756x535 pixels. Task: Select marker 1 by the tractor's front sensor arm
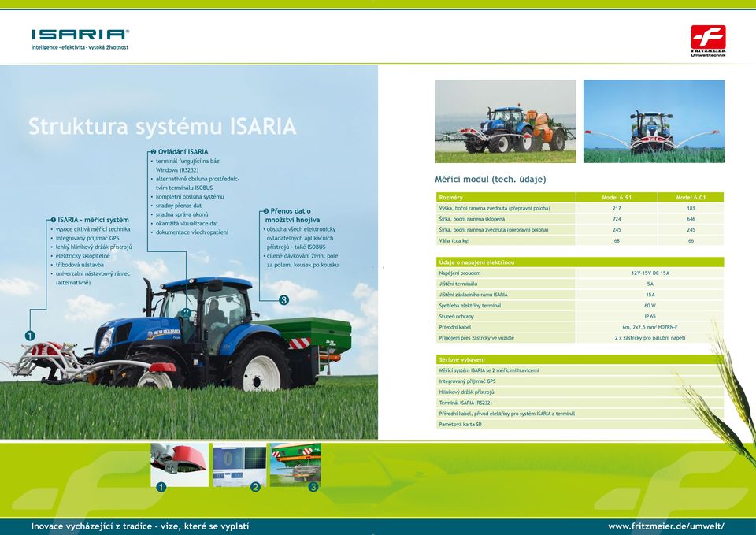[30, 336]
